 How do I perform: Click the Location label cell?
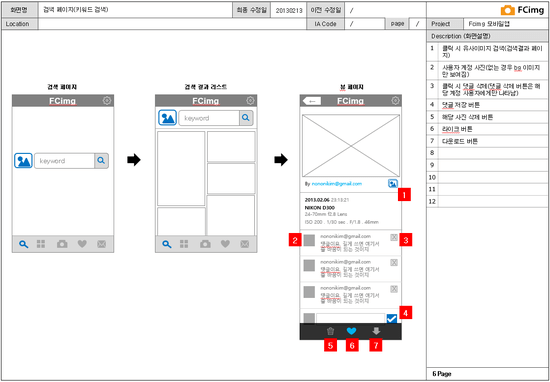click(x=20, y=24)
